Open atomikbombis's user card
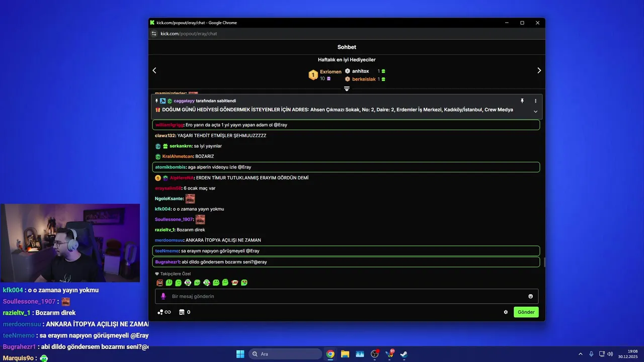 (170, 167)
